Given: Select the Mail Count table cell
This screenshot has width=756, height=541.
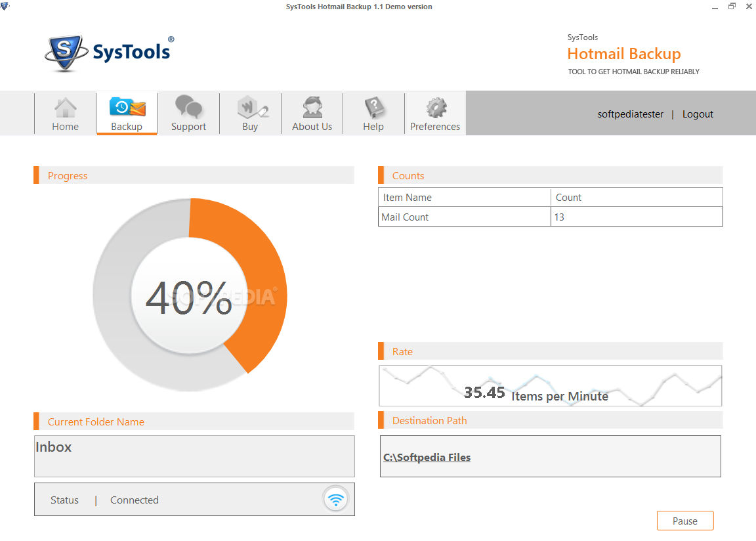Looking at the screenshot, I should coord(465,217).
